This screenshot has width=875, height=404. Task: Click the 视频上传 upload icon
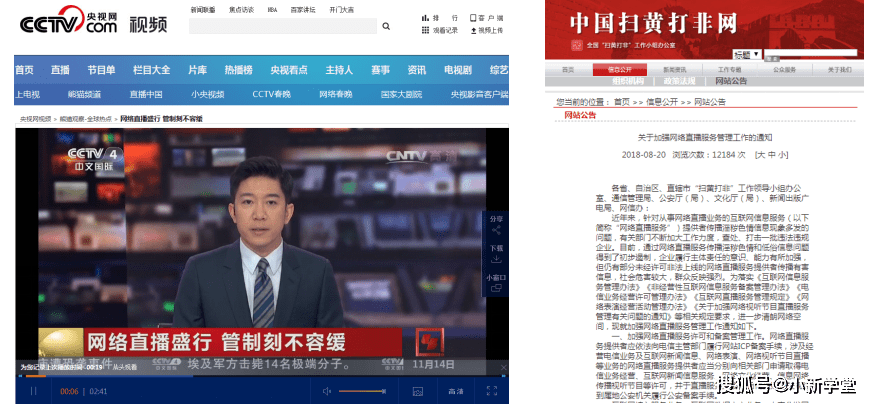(x=473, y=30)
